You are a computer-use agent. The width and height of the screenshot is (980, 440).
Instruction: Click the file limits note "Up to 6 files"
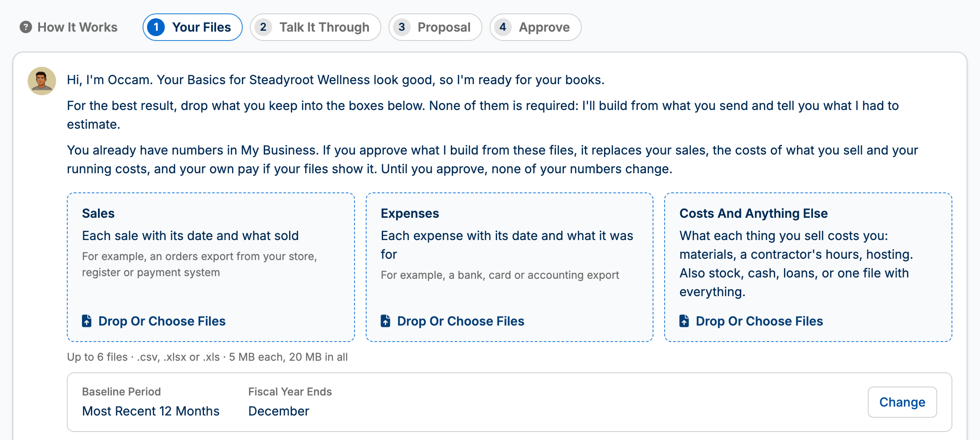[x=207, y=357]
